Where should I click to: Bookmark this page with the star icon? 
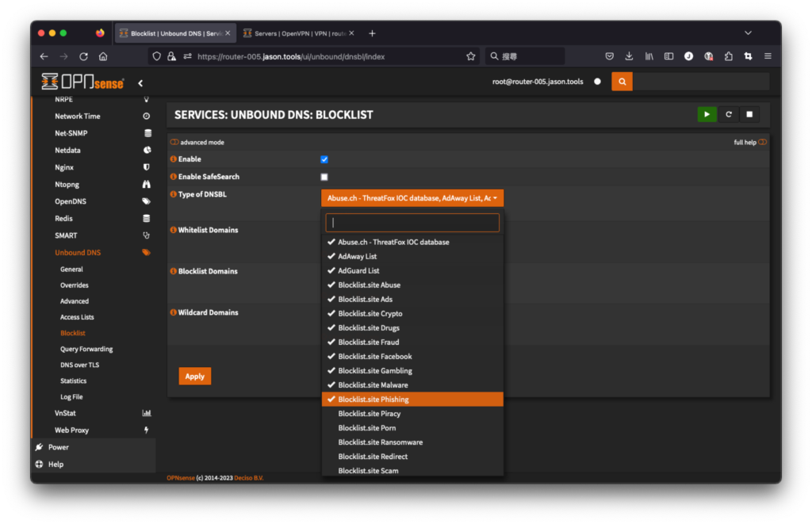(471, 56)
